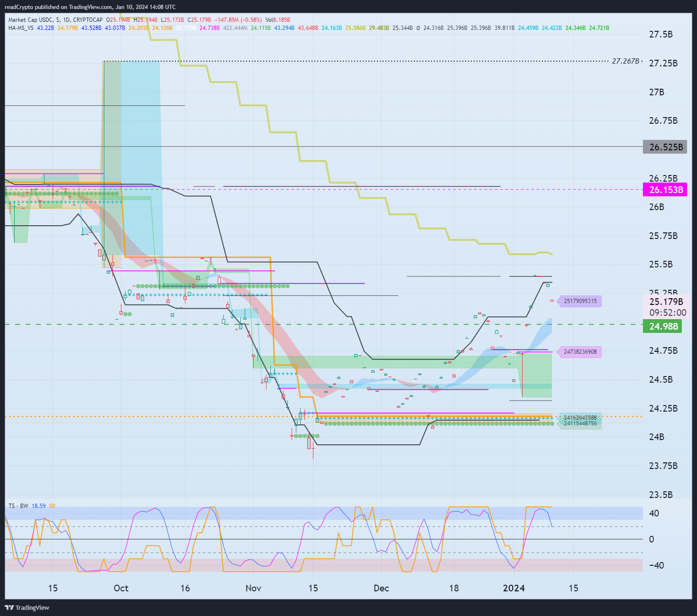
Task: Click the 26.75B price axis label
Action: pos(663,121)
